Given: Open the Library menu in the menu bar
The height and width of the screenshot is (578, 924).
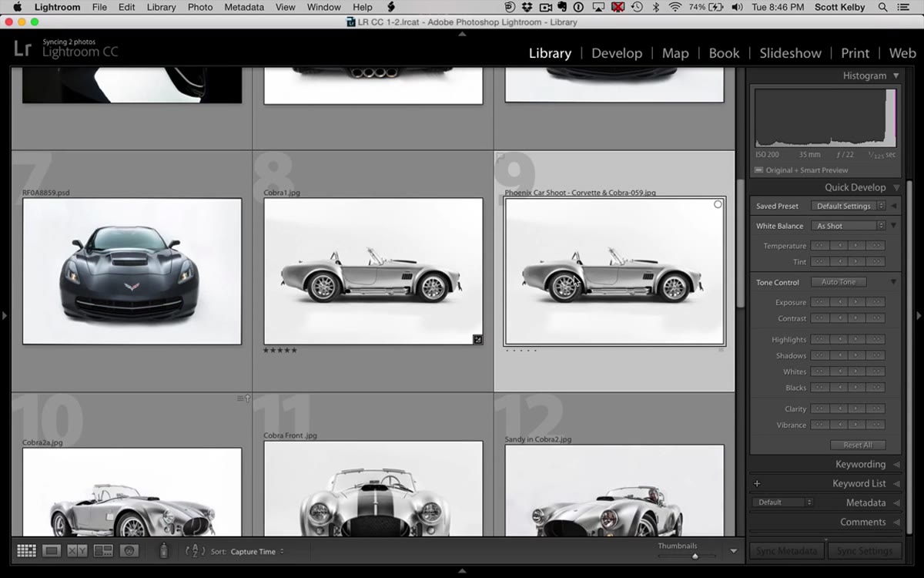Looking at the screenshot, I should pyautogui.click(x=161, y=7).
